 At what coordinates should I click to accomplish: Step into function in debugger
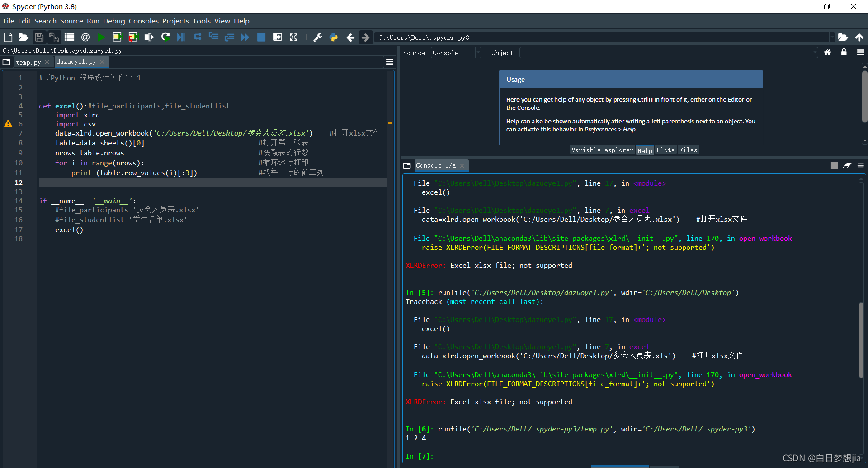click(x=213, y=37)
